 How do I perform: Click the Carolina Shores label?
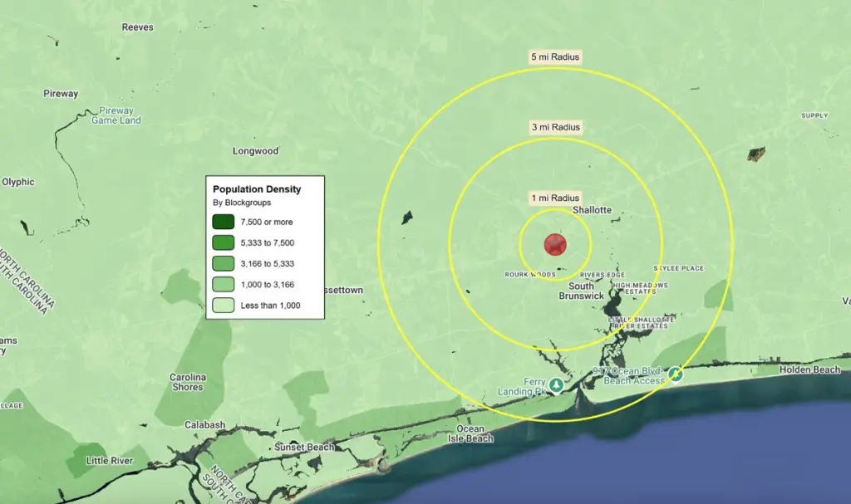click(x=187, y=382)
